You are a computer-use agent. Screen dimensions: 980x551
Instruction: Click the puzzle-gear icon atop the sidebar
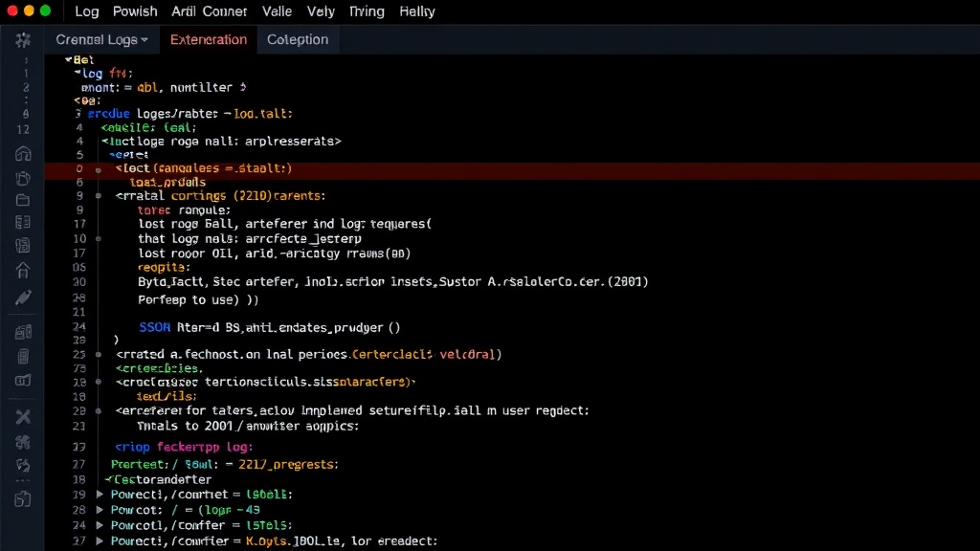[x=23, y=40]
